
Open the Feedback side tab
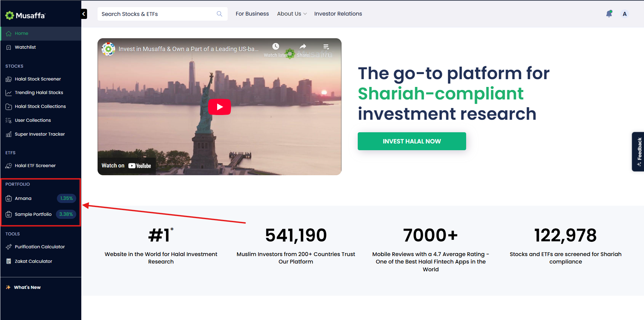(638, 152)
